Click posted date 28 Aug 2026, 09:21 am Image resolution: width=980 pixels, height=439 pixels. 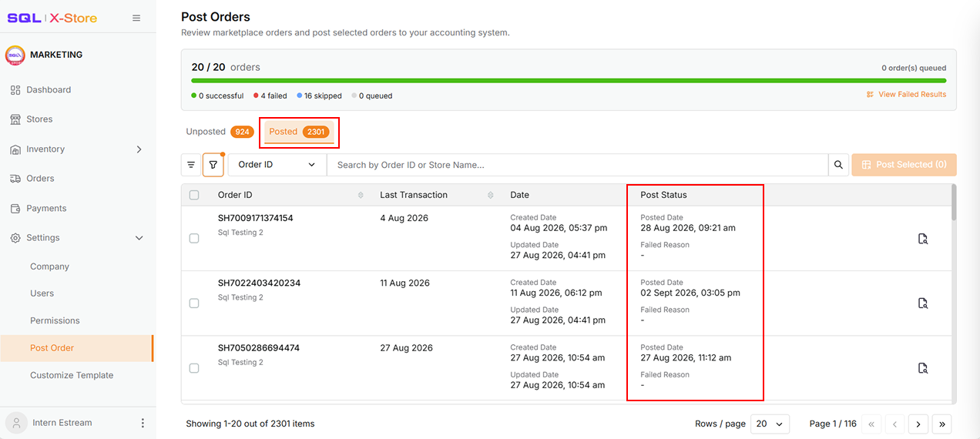click(688, 228)
